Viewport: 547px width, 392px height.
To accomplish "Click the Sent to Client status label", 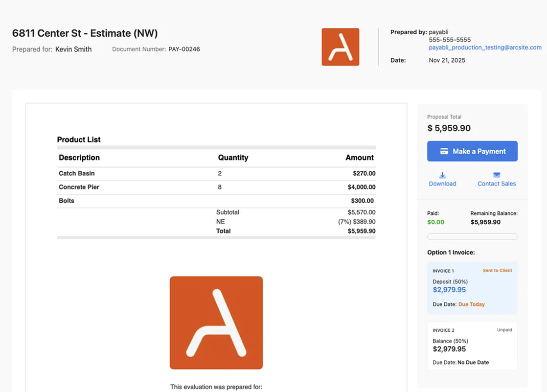I will [x=497, y=271].
